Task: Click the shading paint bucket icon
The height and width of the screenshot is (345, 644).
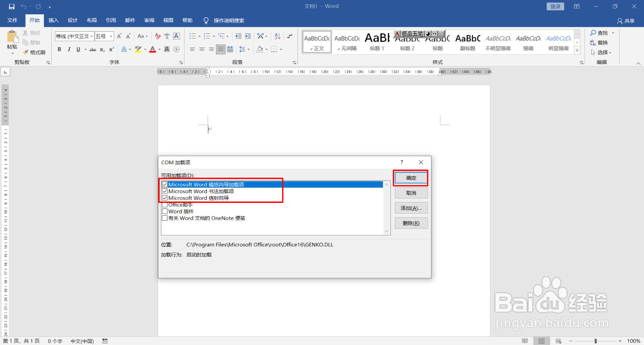Action: coord(260,50)
